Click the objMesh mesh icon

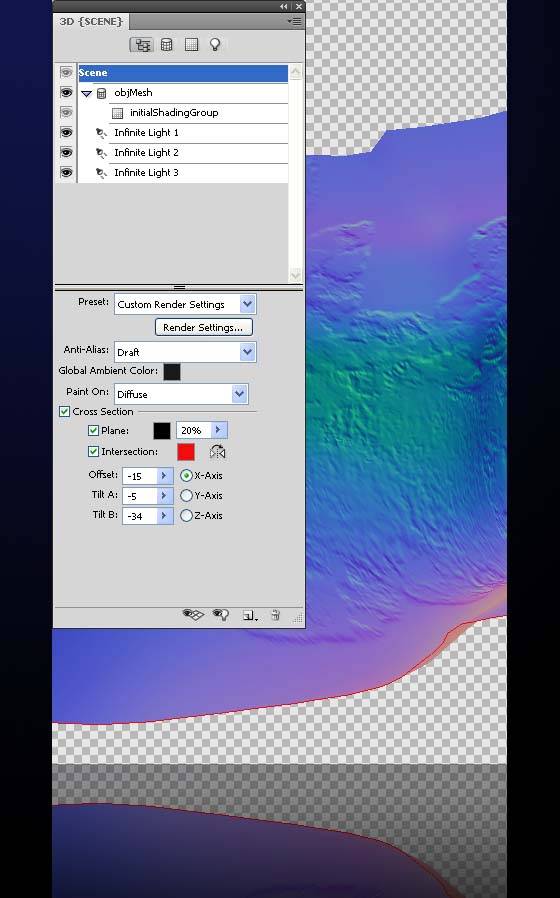(101, 93)
